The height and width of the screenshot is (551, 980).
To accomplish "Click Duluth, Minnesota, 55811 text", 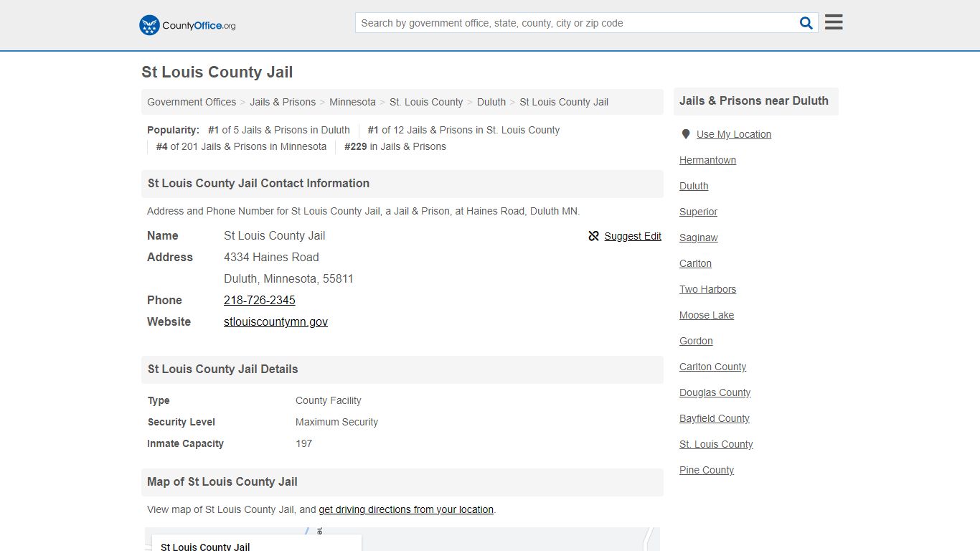I will (x=288, y=278).
